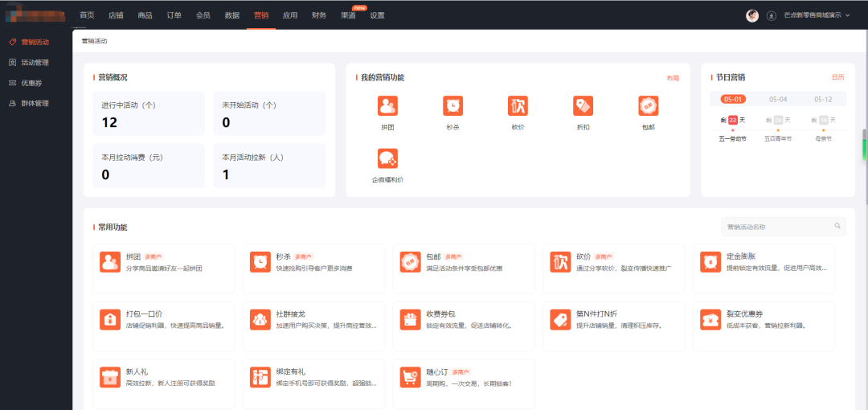Viewport: 868px width, 410px height.
Task: Click the user avatar in the top bar
Action: point(751,15)
